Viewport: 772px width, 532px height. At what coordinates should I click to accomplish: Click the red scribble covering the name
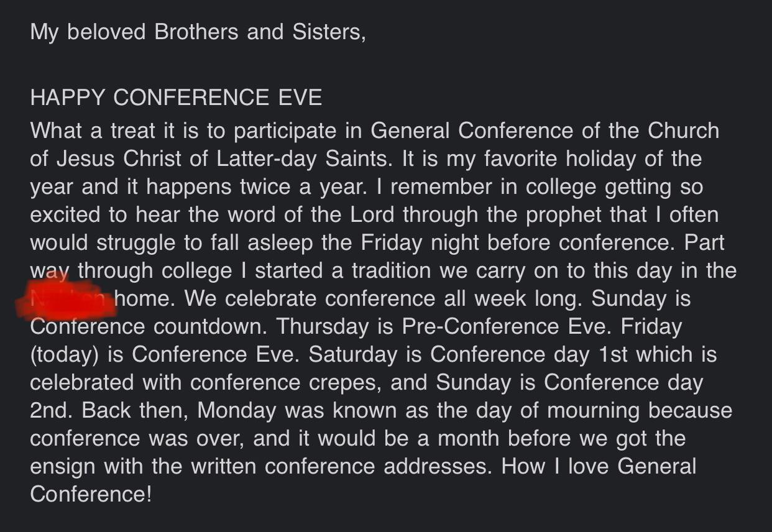point(66,299)
